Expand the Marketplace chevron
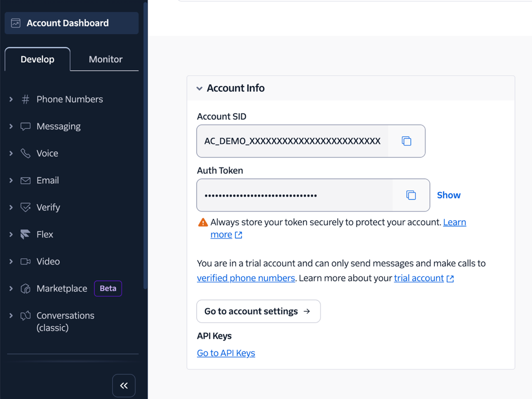Image resolution: width=532 pixels, height=399 pixels. [x=11, y=289]
